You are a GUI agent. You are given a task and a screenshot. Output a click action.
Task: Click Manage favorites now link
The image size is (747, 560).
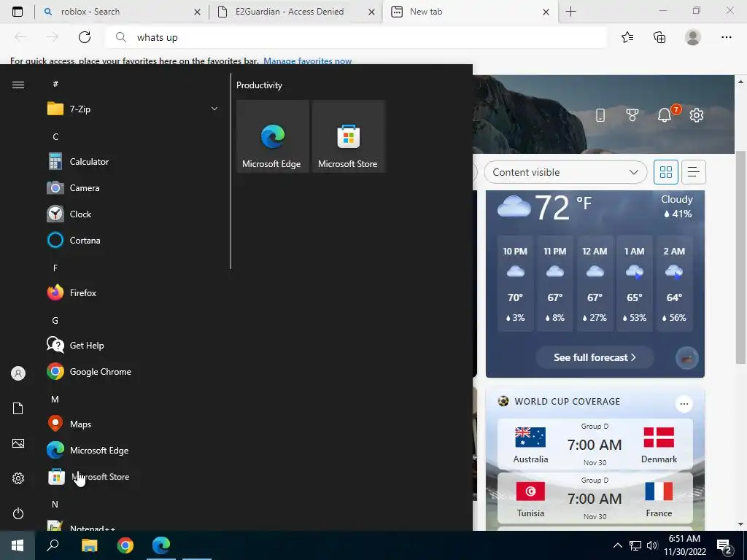coord(307,61)
